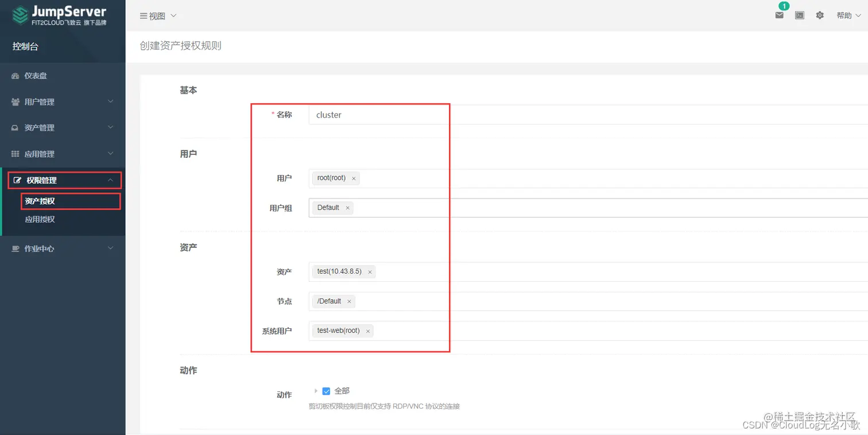This screenshot has width=868, height=435.
Task: Open the 节点 multi-select field
Action: pos(588,301)
